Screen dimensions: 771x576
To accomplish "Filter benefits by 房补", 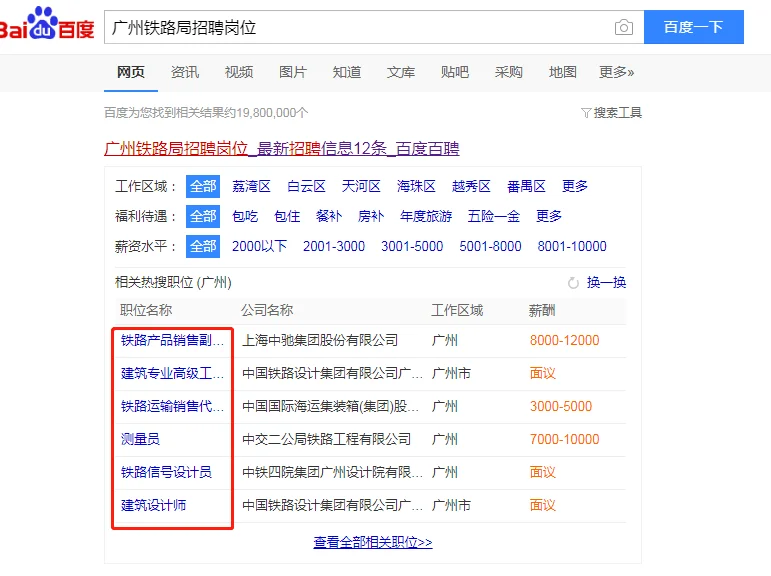I will [371, 216].
